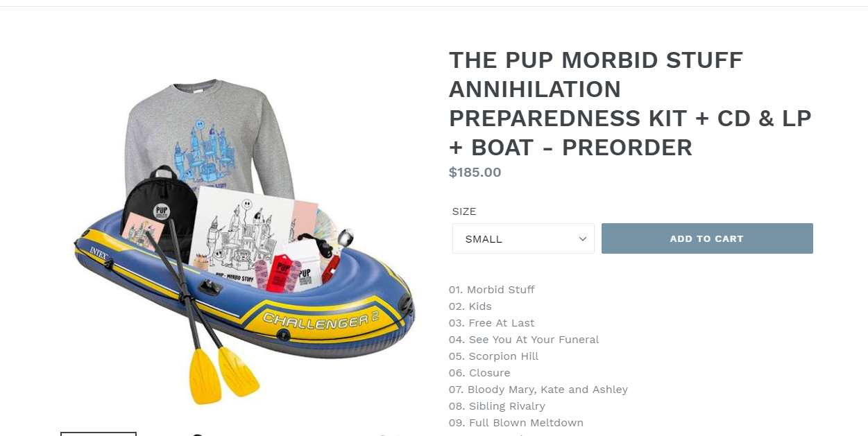Click the SIZE label above the dropdown
Screen dimensions: 868x436
464,211
